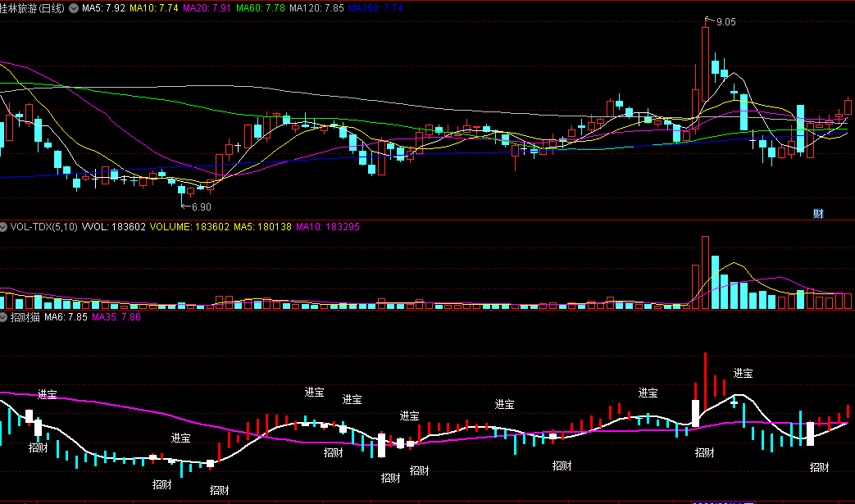This screenshot has height=504, width=855.
Task: Click the magenta MA35: 7.86 label
Action: pyautogui.click(x=116, y=317)
